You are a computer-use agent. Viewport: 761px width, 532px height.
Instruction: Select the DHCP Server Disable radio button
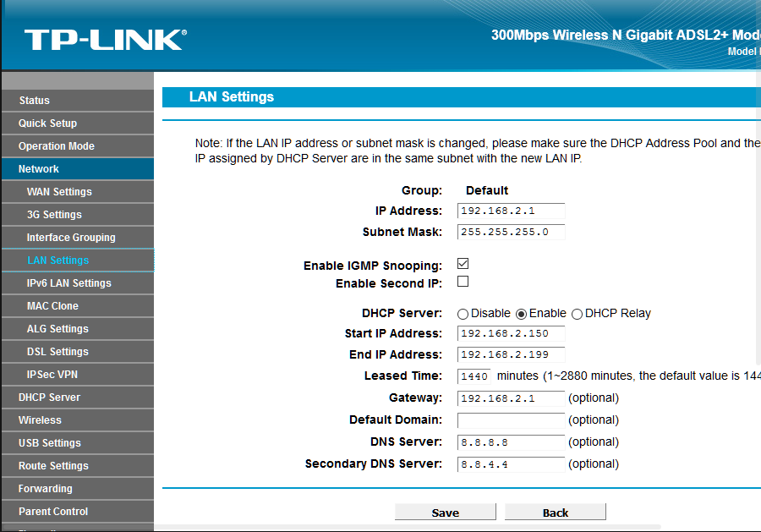[x=463, y=314]
